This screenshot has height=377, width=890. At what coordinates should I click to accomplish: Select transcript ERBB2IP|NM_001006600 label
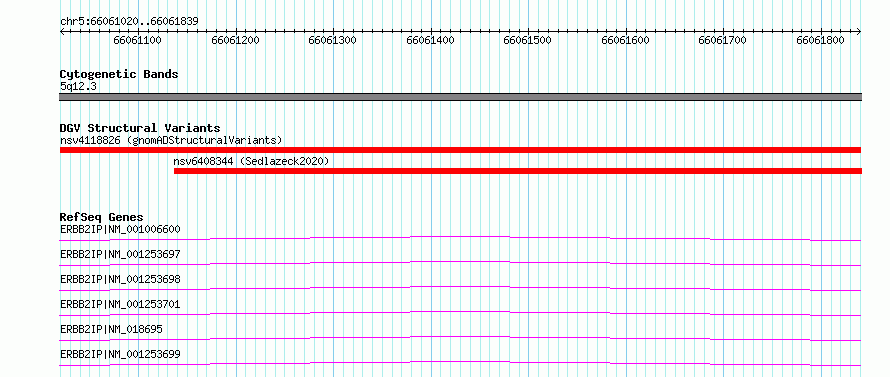coord(120,229)
